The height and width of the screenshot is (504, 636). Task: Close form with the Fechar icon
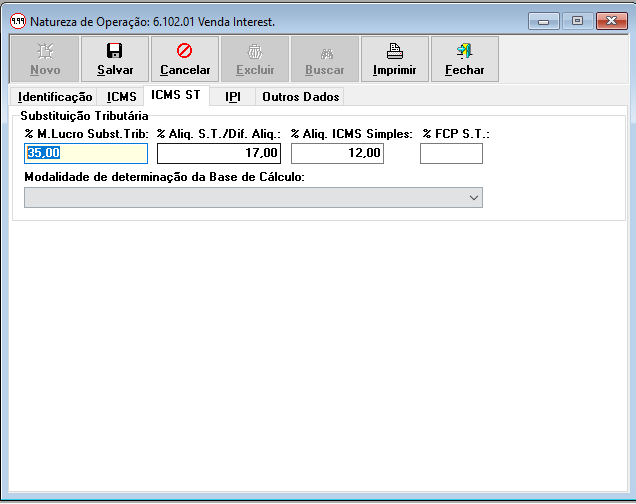click(x=464, y=51)
